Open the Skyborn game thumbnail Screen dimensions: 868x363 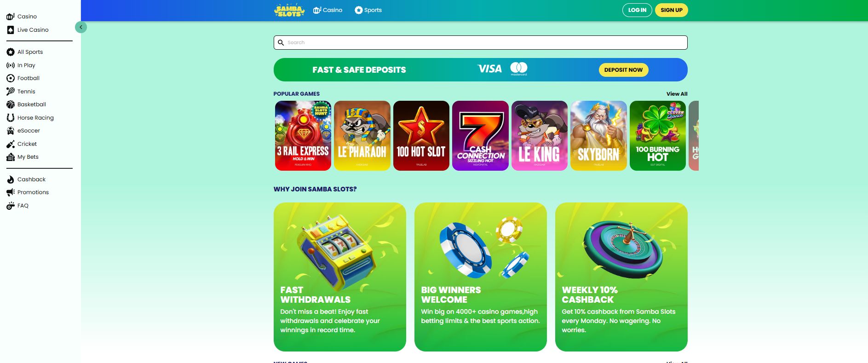(x=598, y=136)
